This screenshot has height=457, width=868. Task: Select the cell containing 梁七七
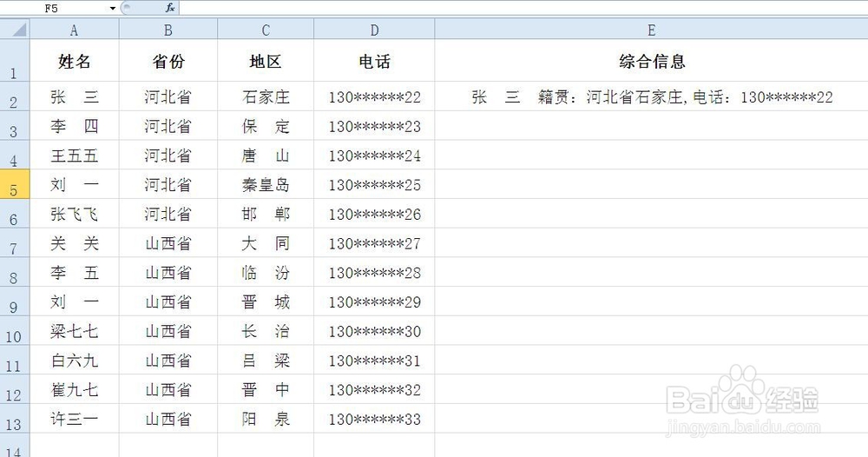(74, 331)
